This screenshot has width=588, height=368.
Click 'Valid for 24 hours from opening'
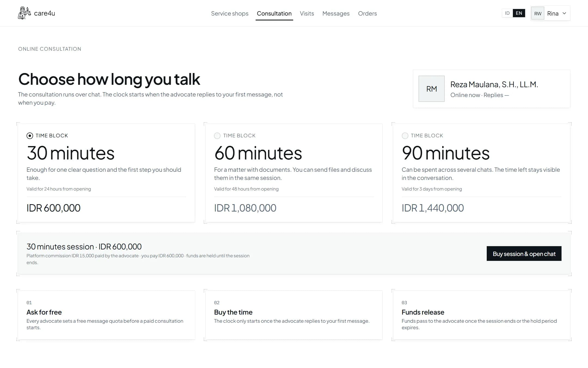[59, 189]
